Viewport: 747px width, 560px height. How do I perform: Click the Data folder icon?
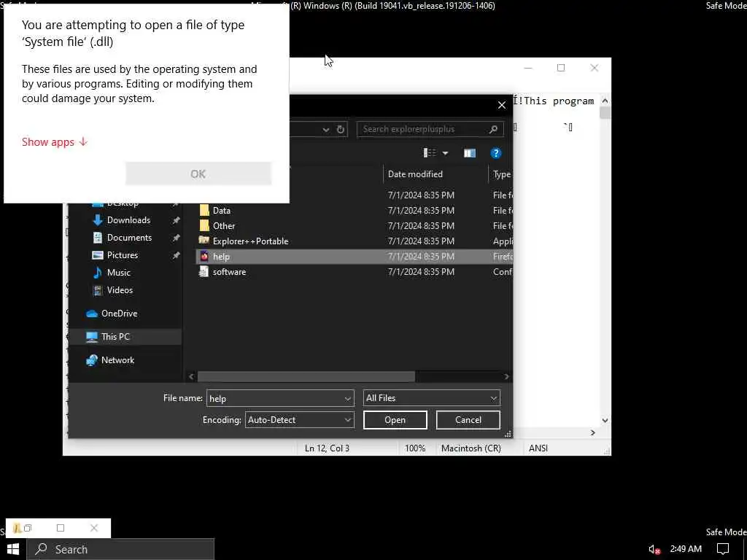(204, 211)
